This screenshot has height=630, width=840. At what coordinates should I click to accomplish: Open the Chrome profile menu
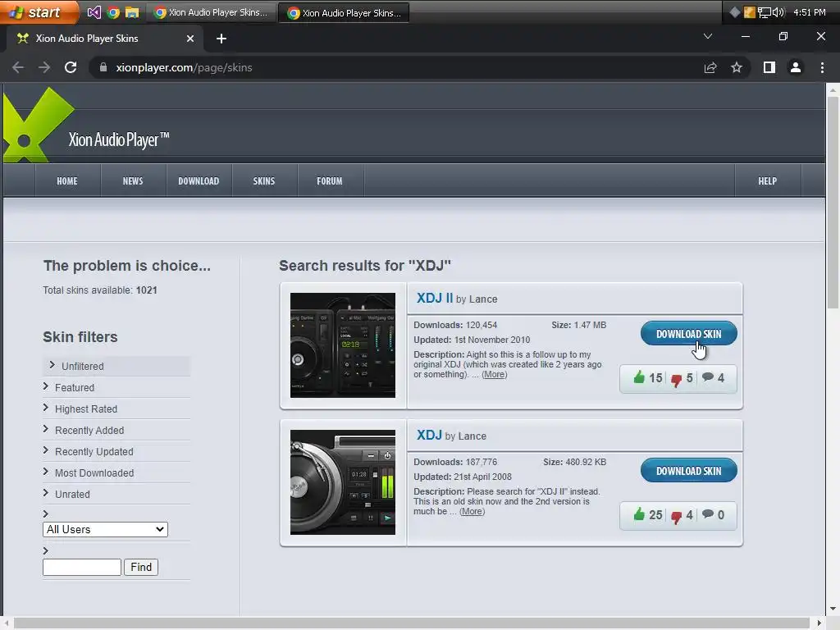point(796,67)
